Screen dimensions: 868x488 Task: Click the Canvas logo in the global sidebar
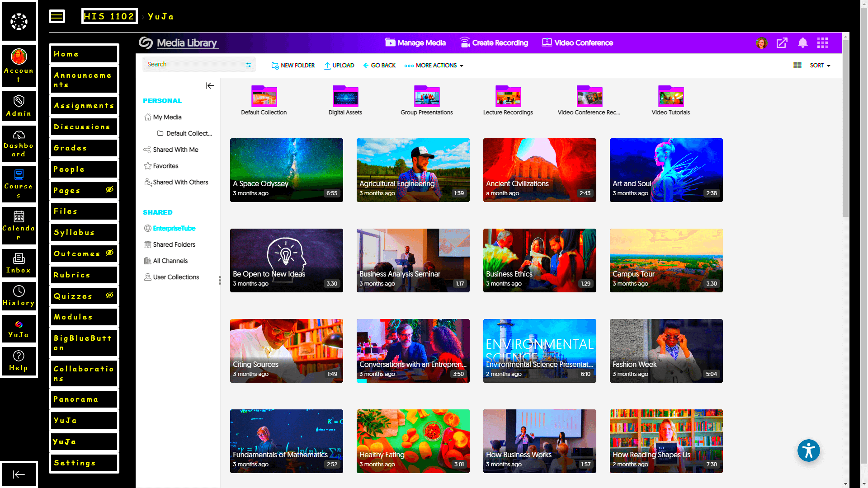click(19, 21)
